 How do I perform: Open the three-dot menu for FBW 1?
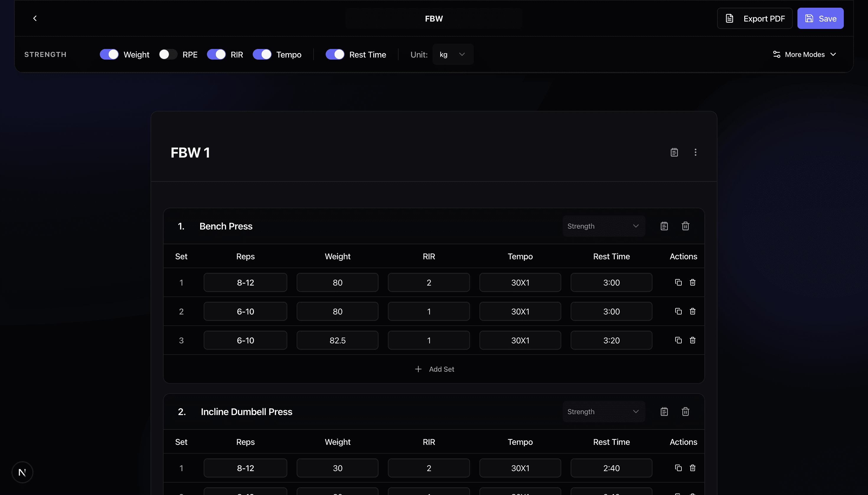tap(696, 152)
